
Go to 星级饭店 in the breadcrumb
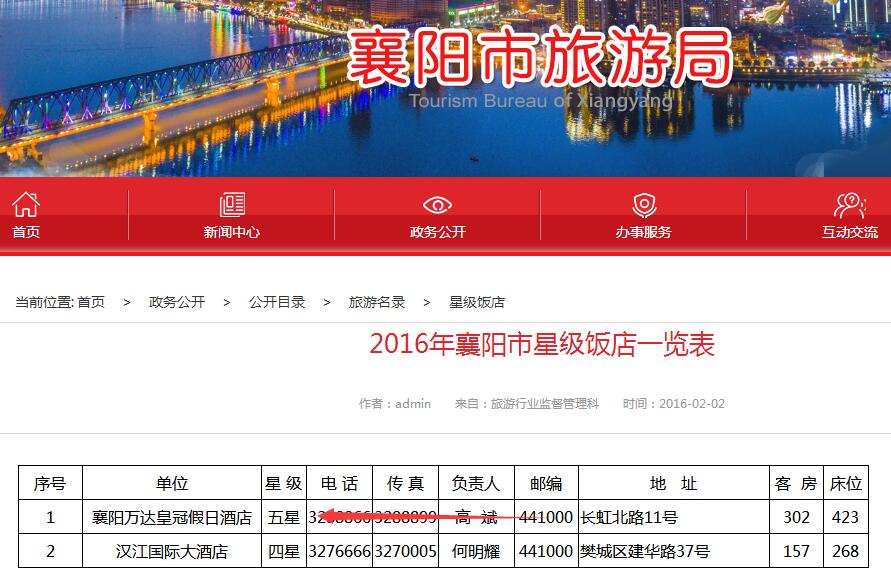(477, 302)
